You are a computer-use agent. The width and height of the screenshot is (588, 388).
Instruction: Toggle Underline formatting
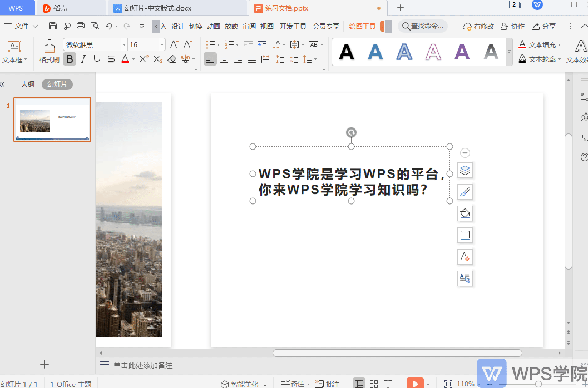click(x=97, y=59)
